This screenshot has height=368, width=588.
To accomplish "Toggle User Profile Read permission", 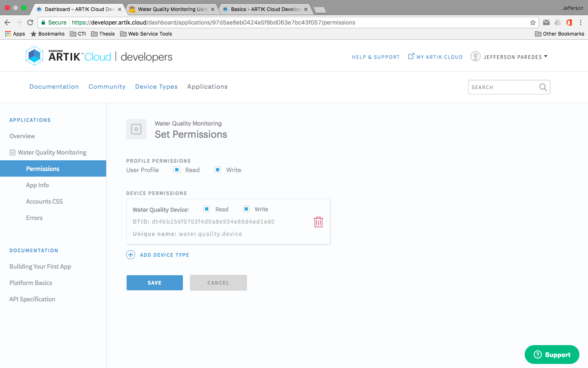I will (177, 170).
